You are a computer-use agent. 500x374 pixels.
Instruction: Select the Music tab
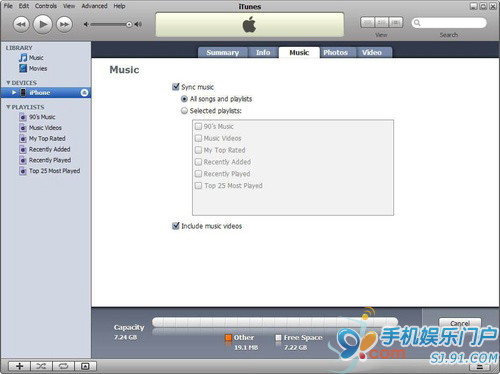299,52
